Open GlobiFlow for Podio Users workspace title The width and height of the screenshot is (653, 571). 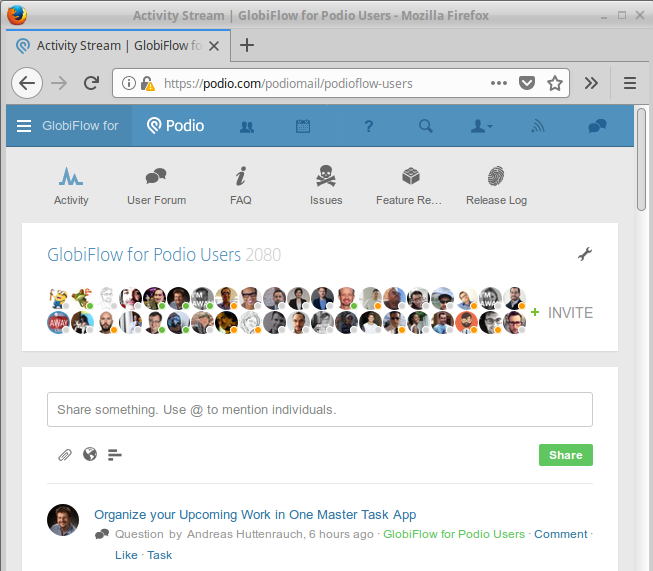[144, 254]
